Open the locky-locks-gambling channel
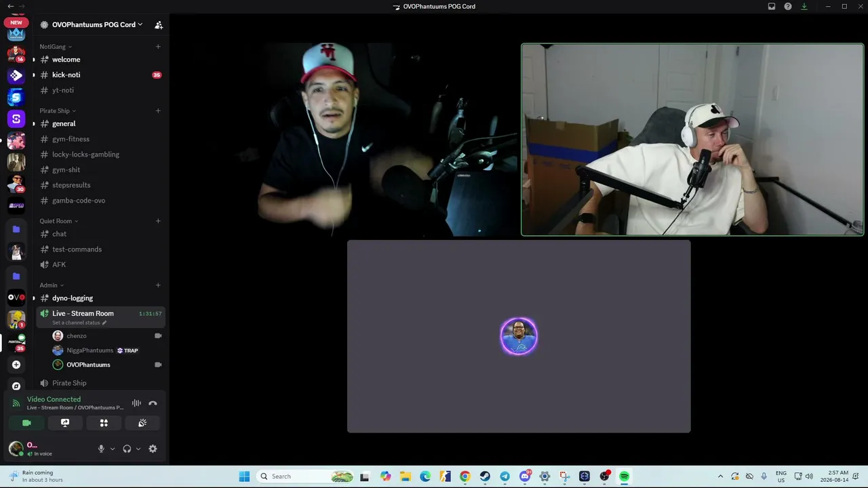This screenshot has height=488, width=868. click(x=100, y=155)
